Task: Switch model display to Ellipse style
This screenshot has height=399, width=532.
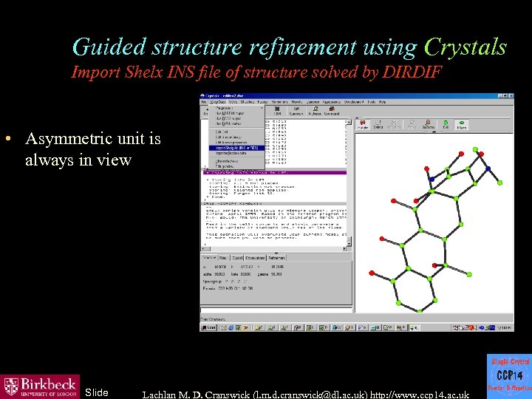Action: pyautogui.click(x=461, y=125)
